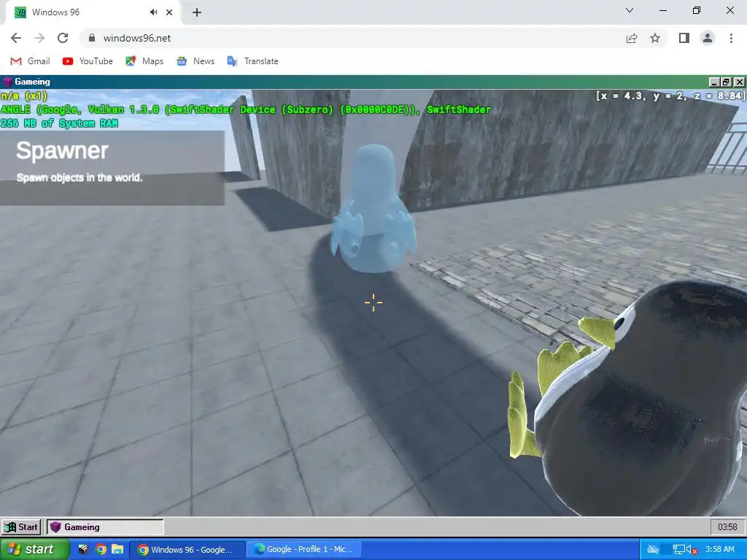Close the Gameing window

739,82
